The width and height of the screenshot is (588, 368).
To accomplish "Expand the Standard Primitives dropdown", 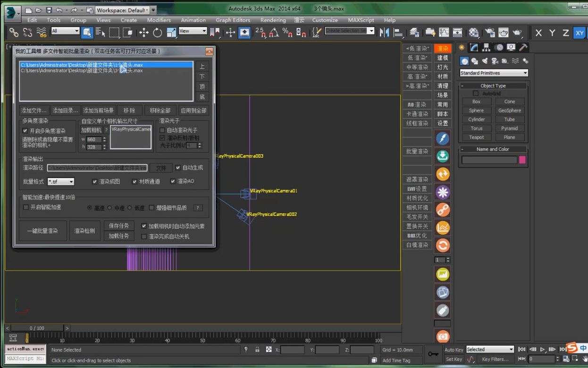I will pyautogui.click(x=494, y=73).
